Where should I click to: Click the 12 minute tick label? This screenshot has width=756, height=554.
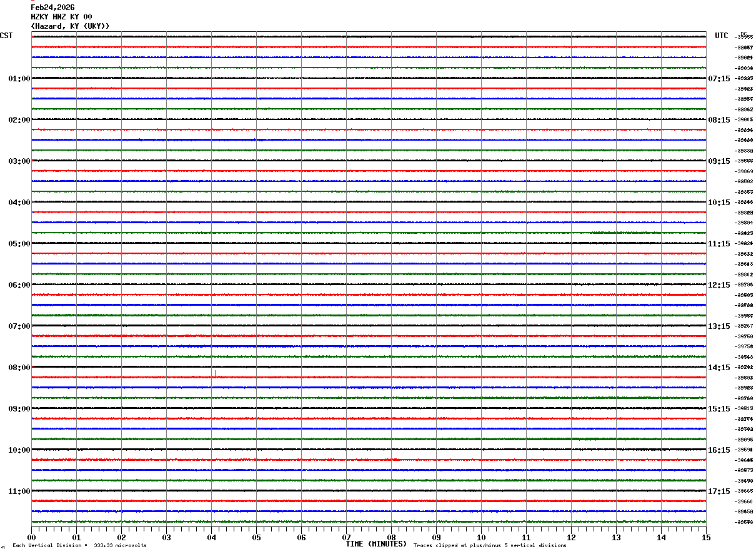click(571, 537)
